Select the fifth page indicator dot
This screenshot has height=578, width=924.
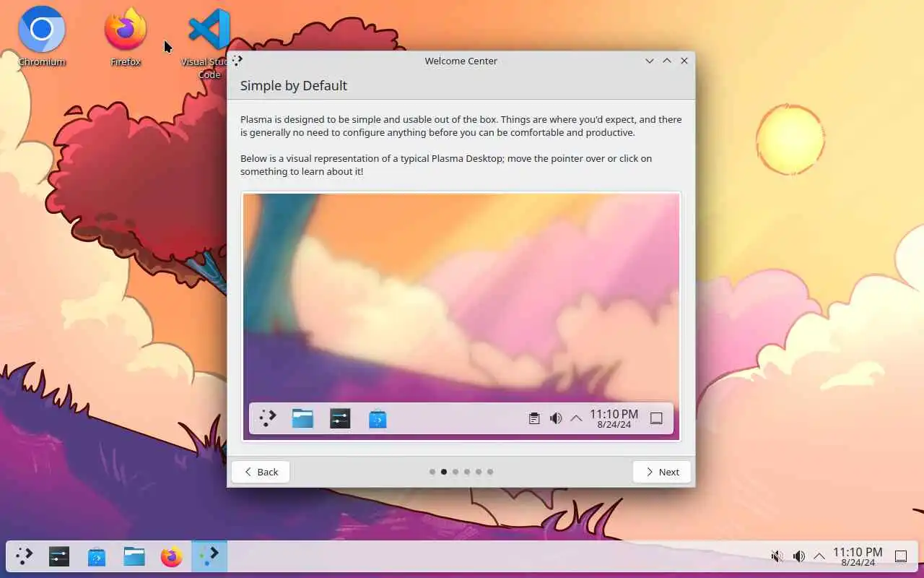[479, 472]
